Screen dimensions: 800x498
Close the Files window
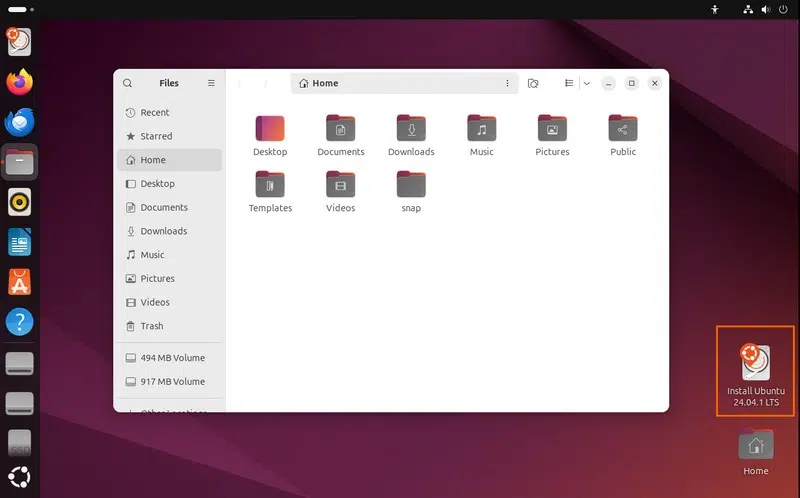[x=655, y=83]
